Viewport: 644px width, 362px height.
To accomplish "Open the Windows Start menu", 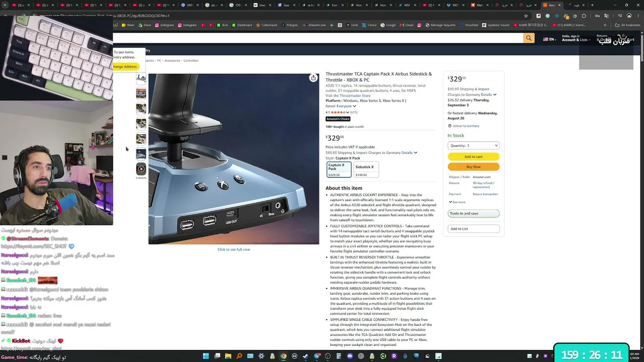I will (206, 356).
